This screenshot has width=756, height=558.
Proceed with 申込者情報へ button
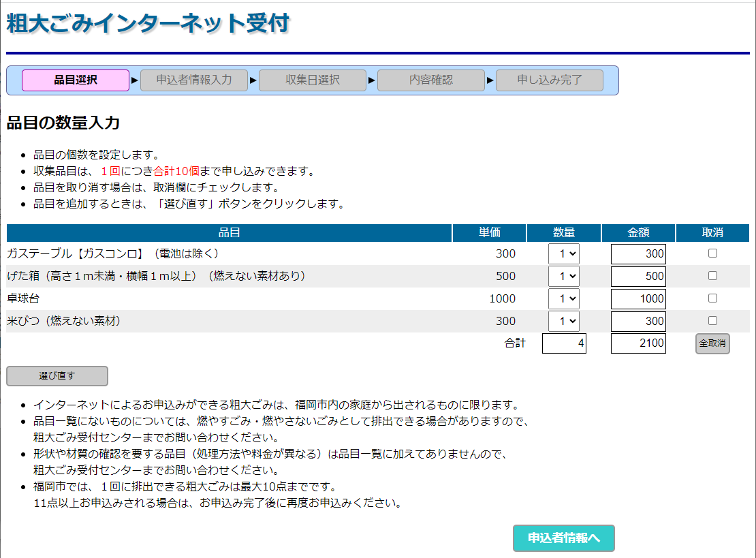pos(564,538)
